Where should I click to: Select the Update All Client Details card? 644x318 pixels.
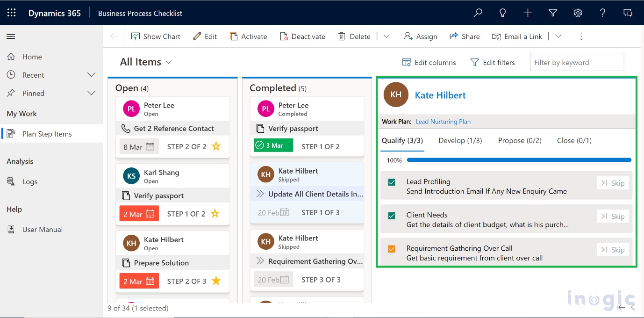coord(307,192)
